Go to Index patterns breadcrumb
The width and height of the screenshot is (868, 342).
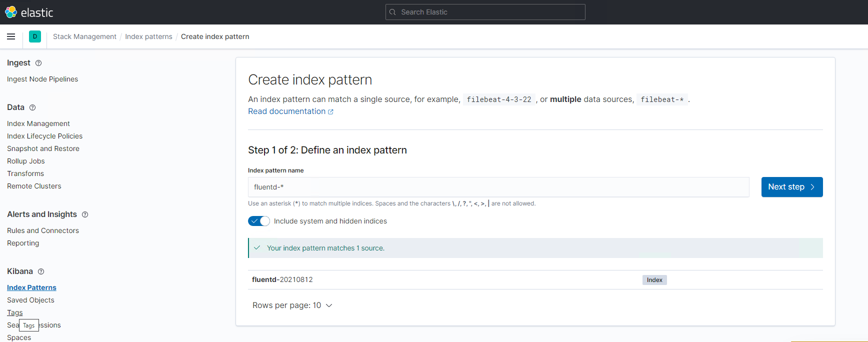coord(148,36)
